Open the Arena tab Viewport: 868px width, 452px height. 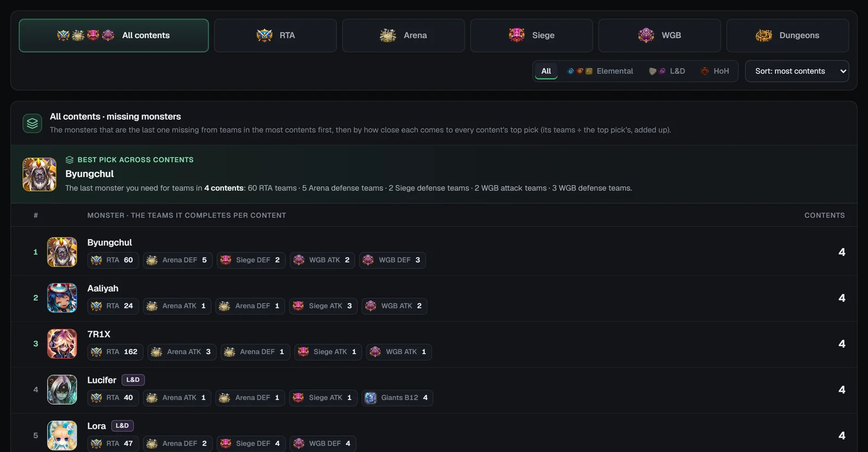tap(403, 35)
